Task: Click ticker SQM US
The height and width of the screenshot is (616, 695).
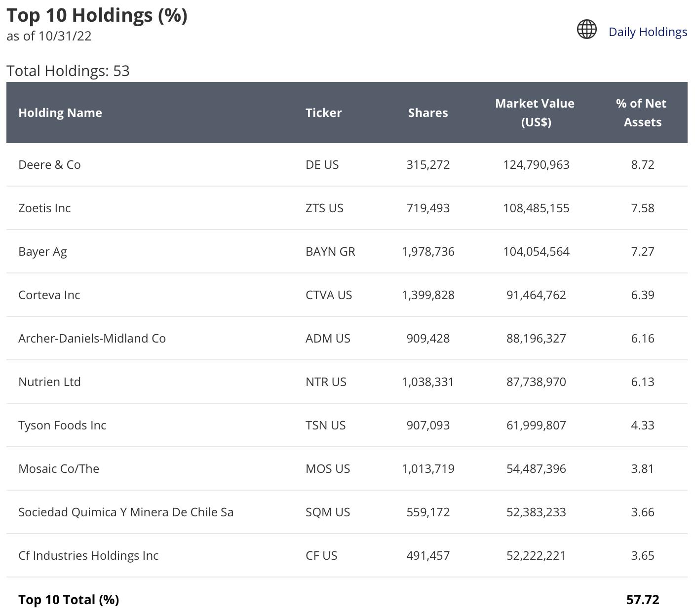Action: (x=328, y=512)
